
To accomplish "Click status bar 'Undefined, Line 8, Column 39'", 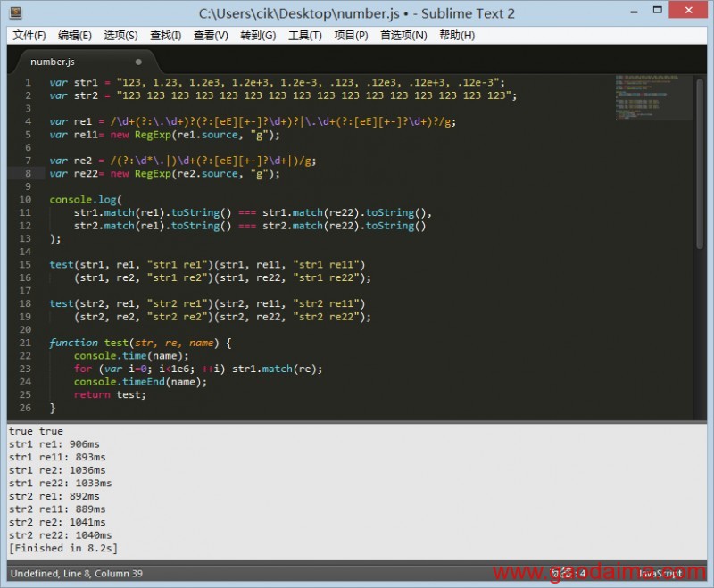I will pyautogui.click(x=77, y=574).
